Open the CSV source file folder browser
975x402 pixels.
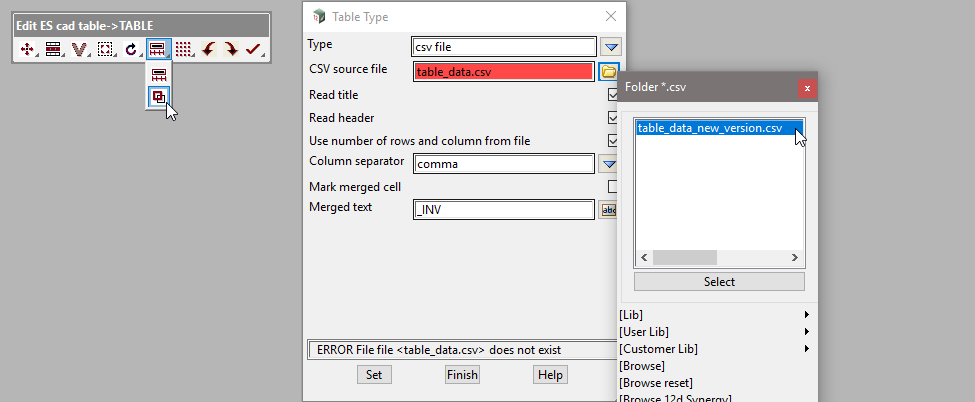pos(609,71)
